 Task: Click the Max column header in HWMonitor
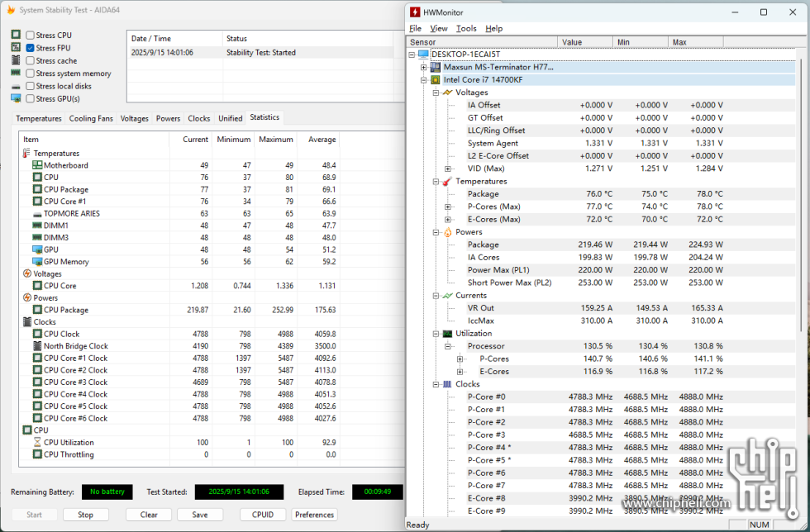coord(696,42)
